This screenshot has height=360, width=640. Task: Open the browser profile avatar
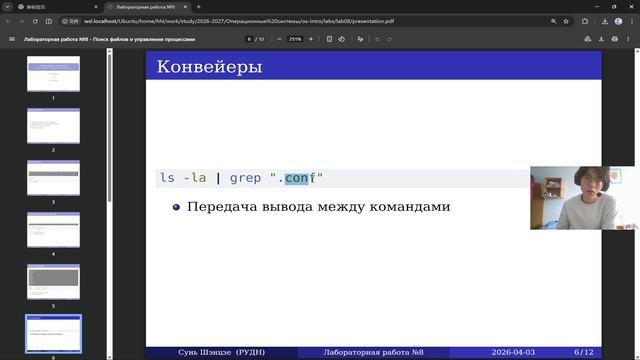(x=618, y=21)
